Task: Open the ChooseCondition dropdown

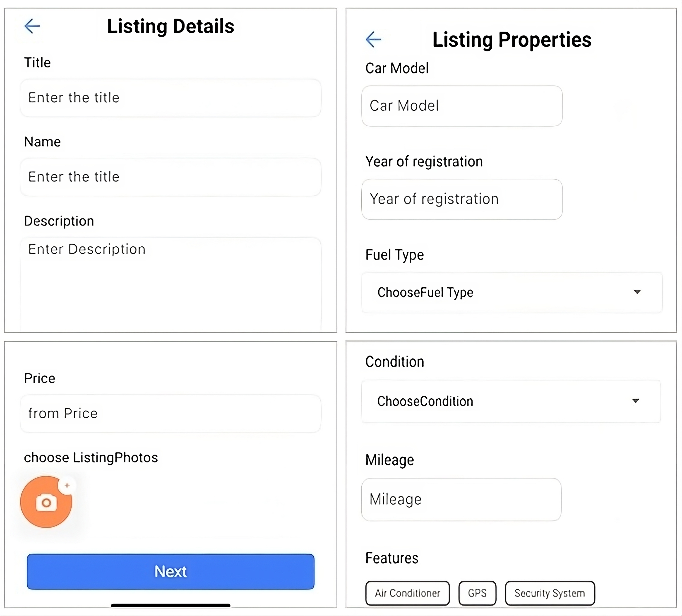Action: (x=511, y=401)
